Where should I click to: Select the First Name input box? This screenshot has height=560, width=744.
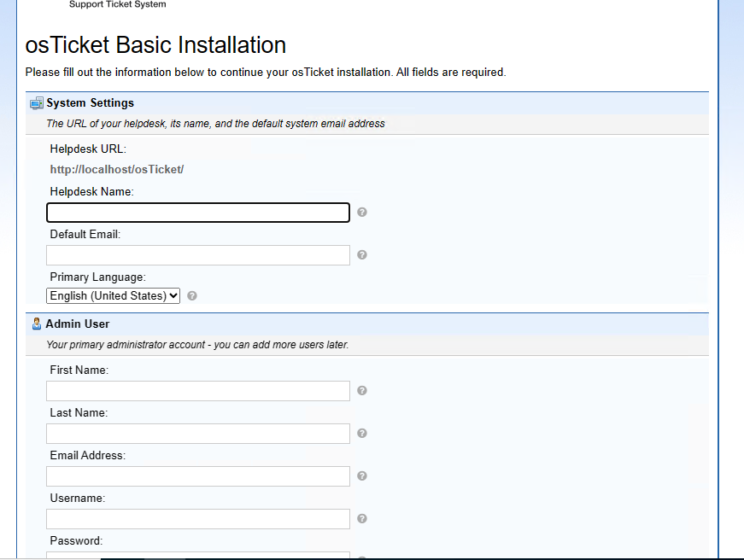tap(198, 391)
